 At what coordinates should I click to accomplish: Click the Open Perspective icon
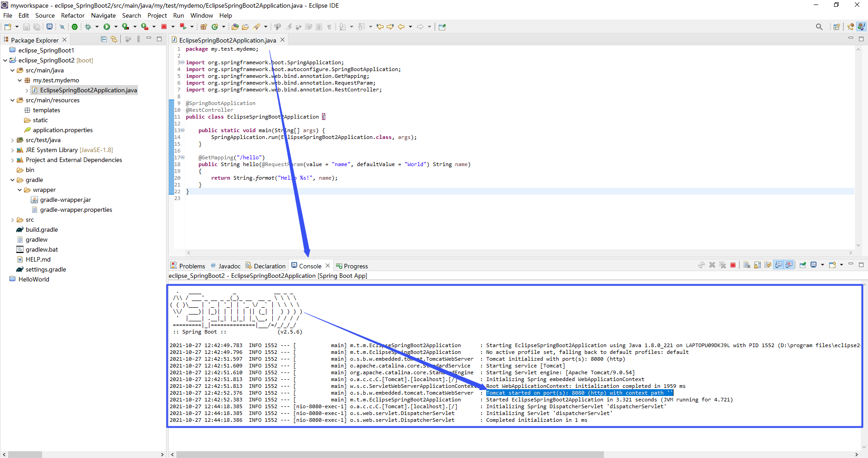coord(836,27)
